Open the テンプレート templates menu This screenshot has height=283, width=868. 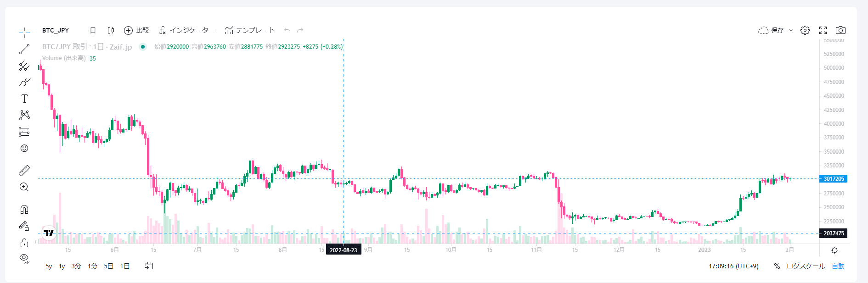[249, 30]
